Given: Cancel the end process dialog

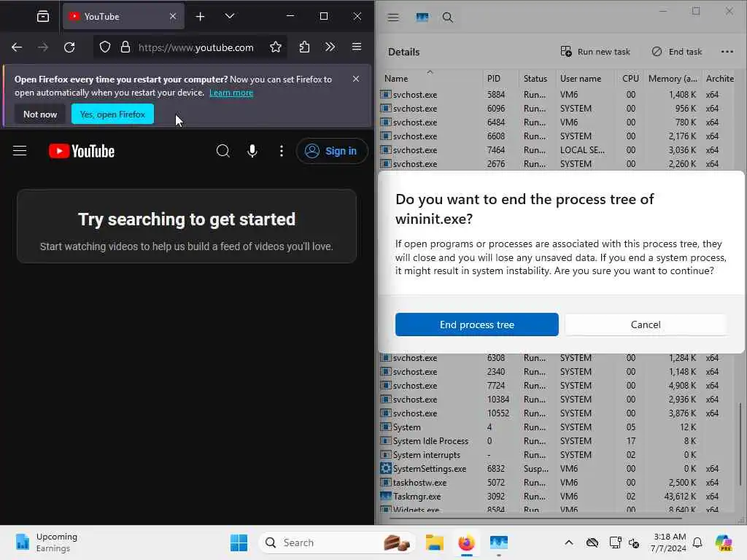Looking at the screenshot, I should 646,324.
